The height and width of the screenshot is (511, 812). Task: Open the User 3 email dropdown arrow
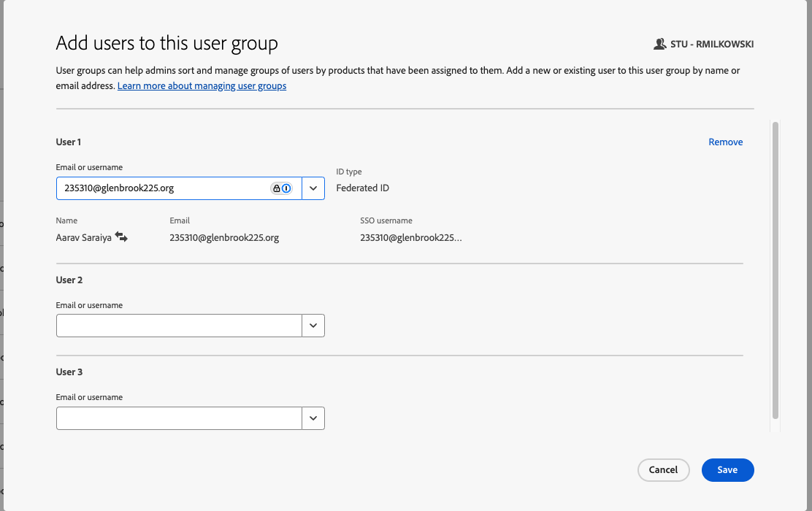click(x=313, y=418)
